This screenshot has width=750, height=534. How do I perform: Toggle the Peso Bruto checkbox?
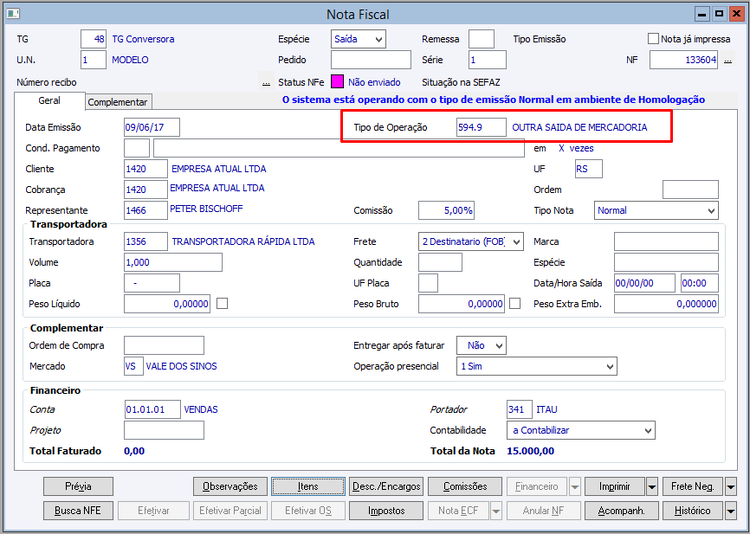[515, 303]
